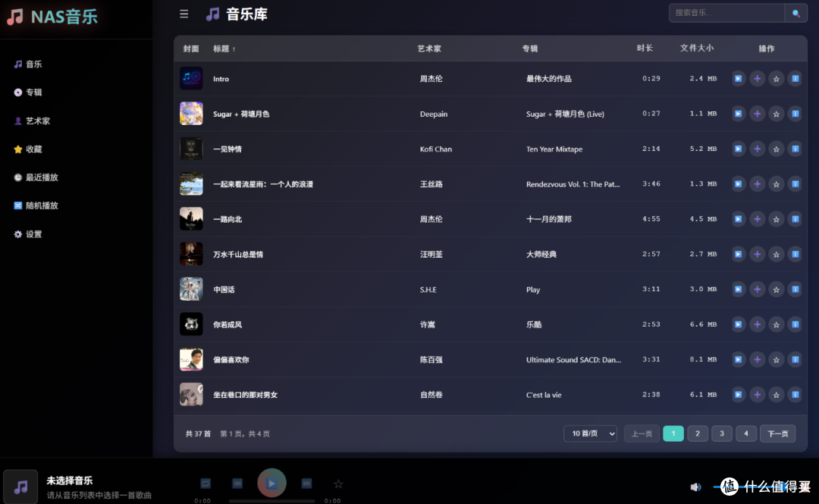Play 坐在巷口的那对男女

click(738, 394)
